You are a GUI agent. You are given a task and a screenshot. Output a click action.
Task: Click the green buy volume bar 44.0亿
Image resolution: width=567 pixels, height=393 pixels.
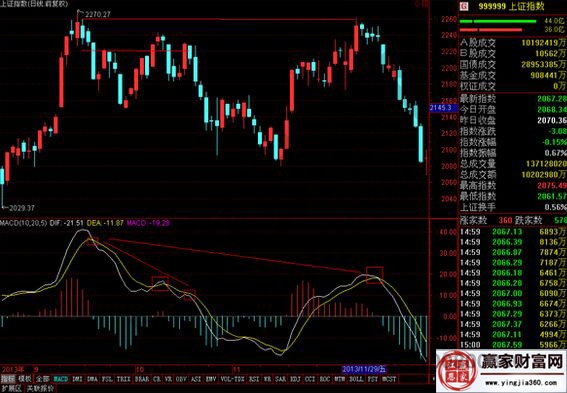point(498,21)
